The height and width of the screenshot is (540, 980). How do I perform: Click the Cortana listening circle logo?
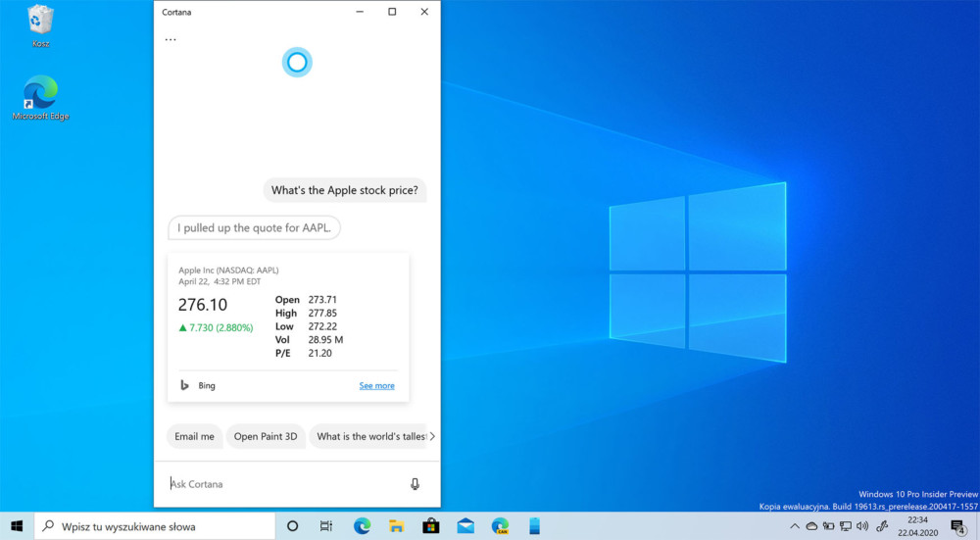pos(297,62)
